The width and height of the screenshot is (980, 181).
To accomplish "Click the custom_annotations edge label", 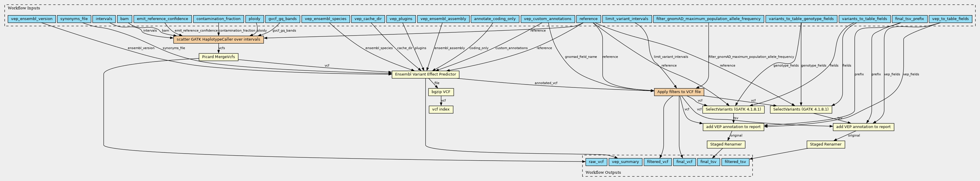I will click(x=511, y=48).
